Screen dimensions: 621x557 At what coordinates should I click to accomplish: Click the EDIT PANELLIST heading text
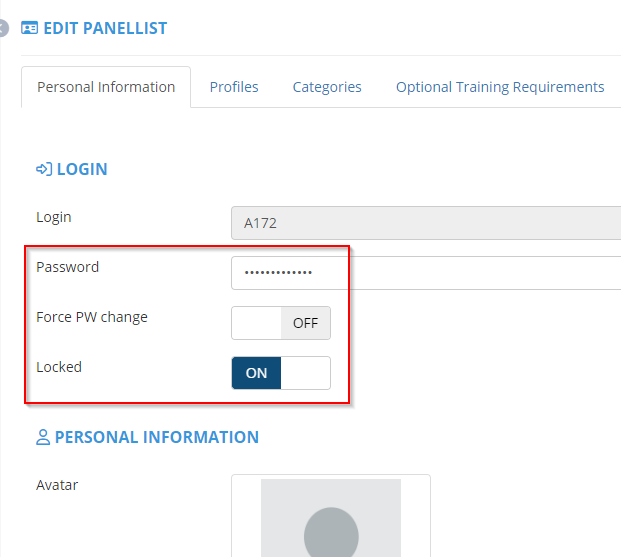click(x=105, y=28)
